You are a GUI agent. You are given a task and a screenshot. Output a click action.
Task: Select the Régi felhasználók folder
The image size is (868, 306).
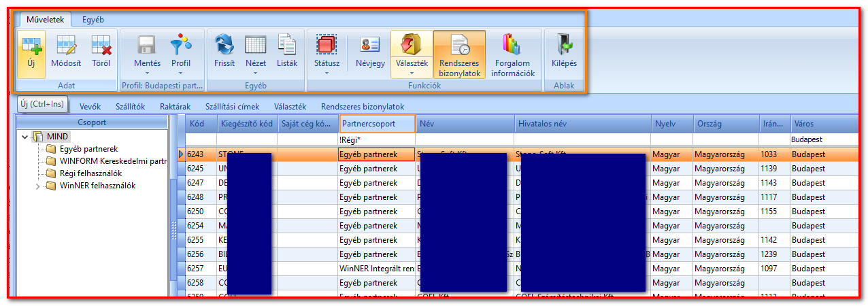tap(90, 173)
